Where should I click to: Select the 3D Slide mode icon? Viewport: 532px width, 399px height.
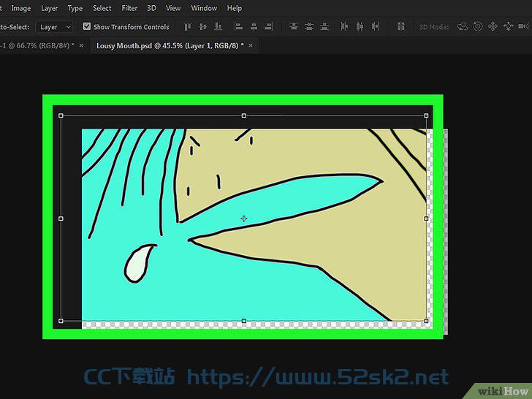(509, 26)
